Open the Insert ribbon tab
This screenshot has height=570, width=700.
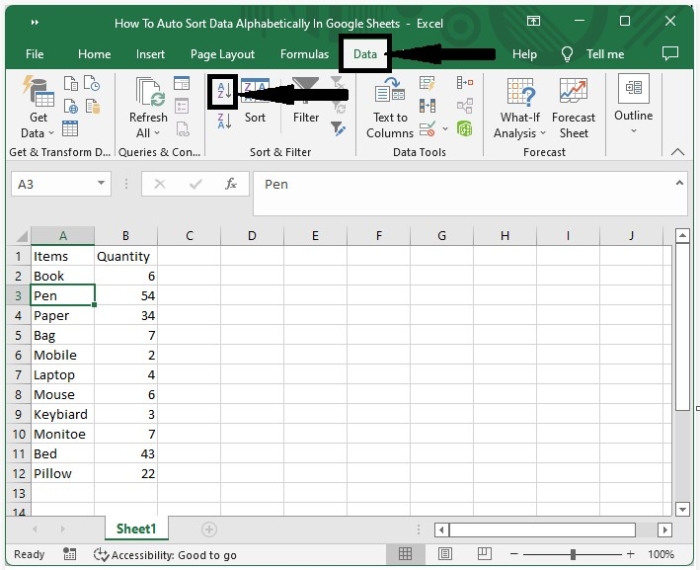tap(150, 54)
